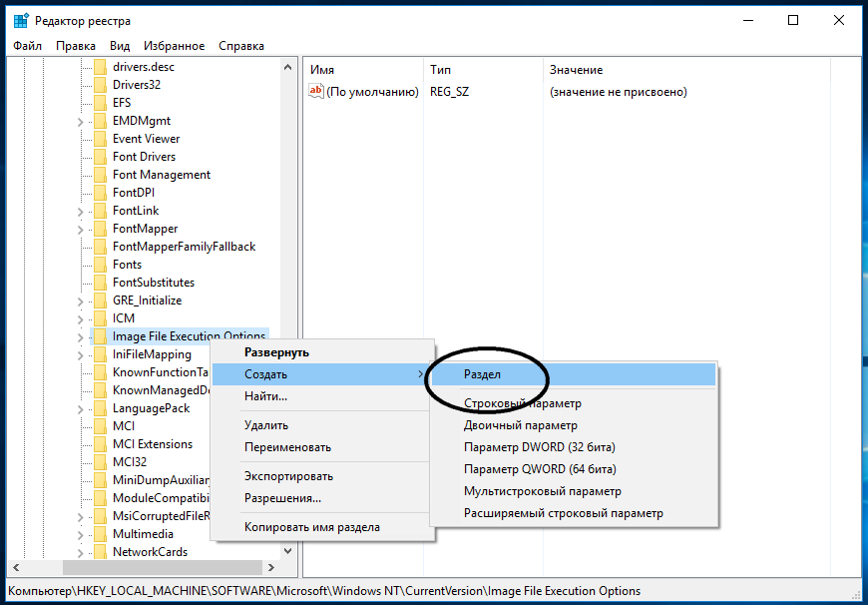This screenshot has width=868, height=605.
Task: Click the Fonts folder icon
Action: (x=100, y=265)
